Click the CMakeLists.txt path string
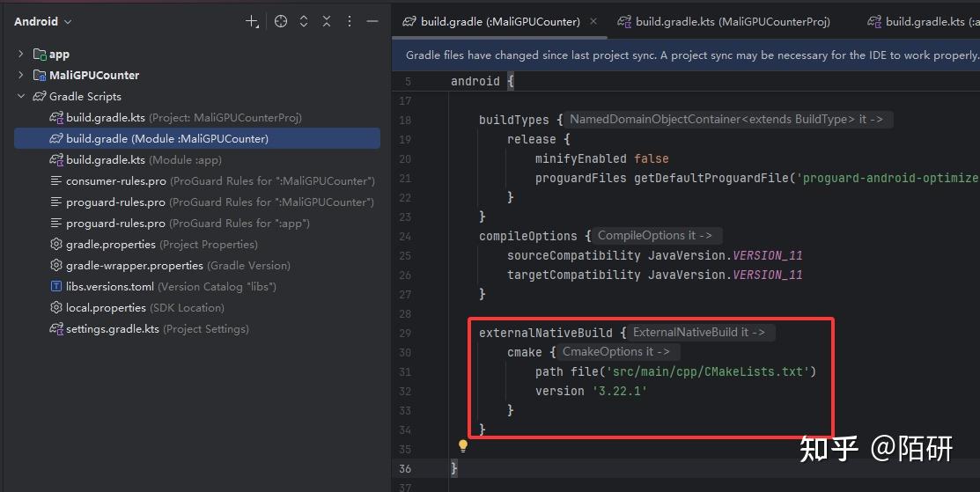Viewport: 980px width, 492px height. pyautogui.click(x=708, y=371)
